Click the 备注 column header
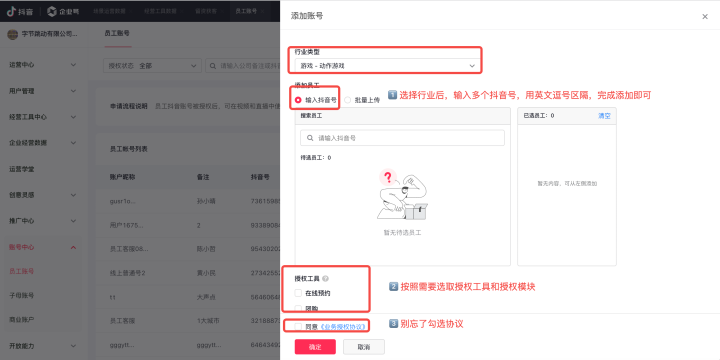Image resolution: width=720 pixels, height=360 pixels. [x=203, y=177]
